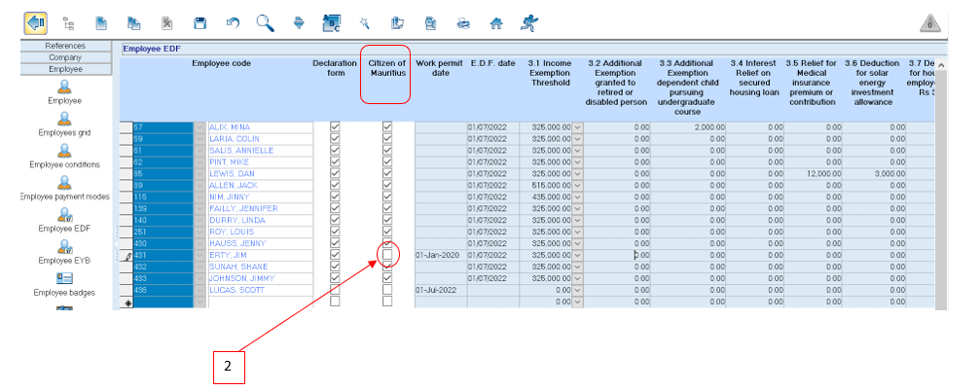This screenshot has height=391, width=980.
Task: Check Declaration form for LUCAS, SCOTT
Action: point(335,290)
